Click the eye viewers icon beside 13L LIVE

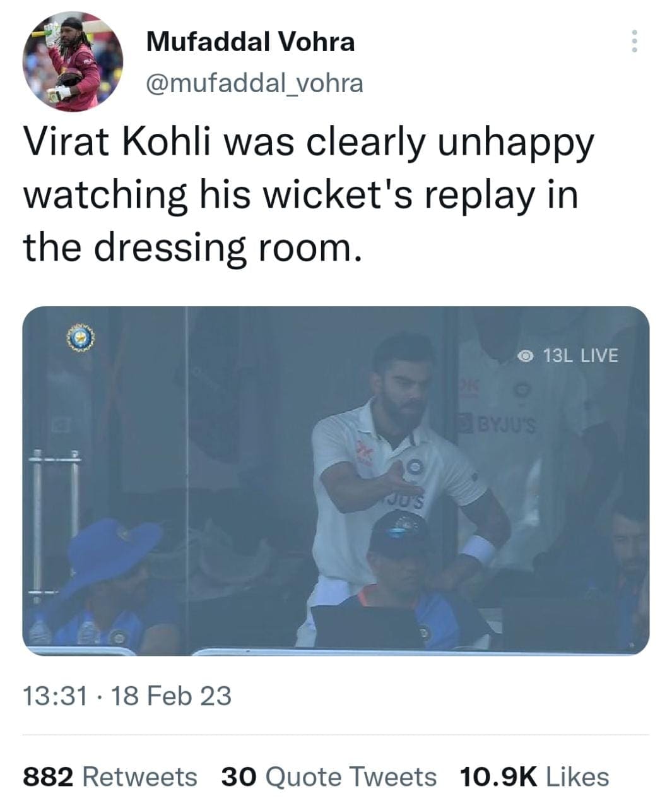click(526, 356)
